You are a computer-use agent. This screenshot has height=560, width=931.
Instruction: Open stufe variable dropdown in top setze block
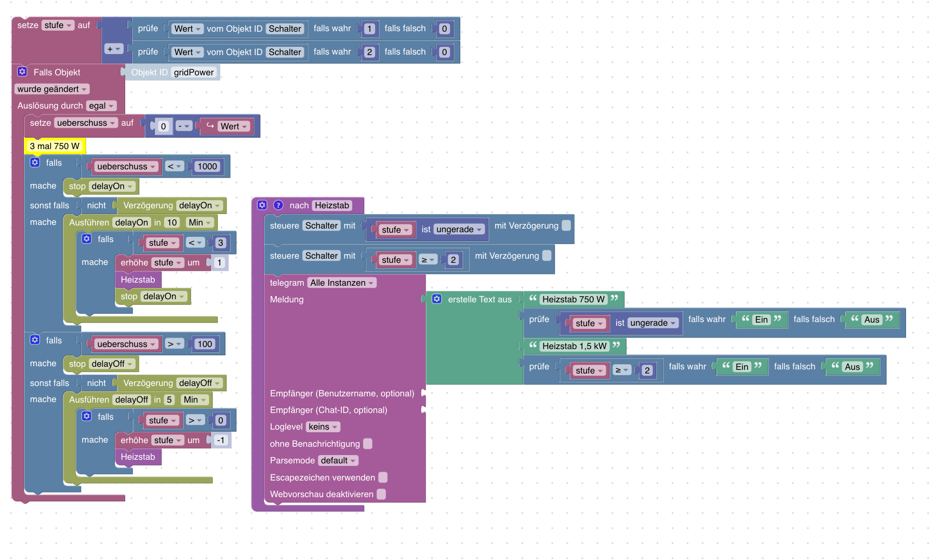click(x=58, y=25)
